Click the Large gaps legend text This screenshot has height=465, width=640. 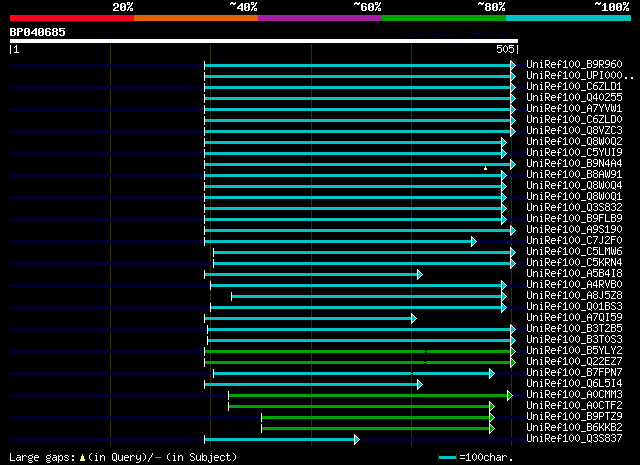pyautogui.click(x=123, y=457)
